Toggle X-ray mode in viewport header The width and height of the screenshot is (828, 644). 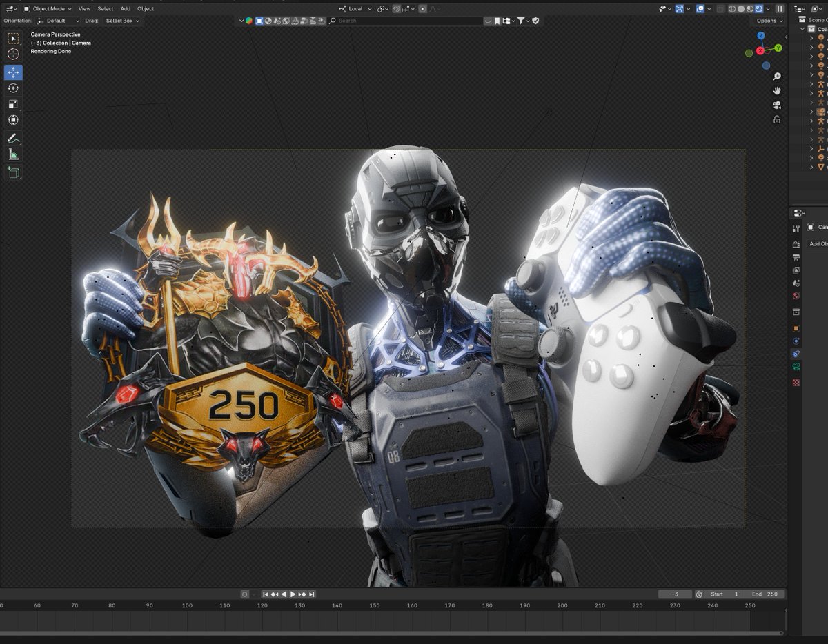point(720,9)
